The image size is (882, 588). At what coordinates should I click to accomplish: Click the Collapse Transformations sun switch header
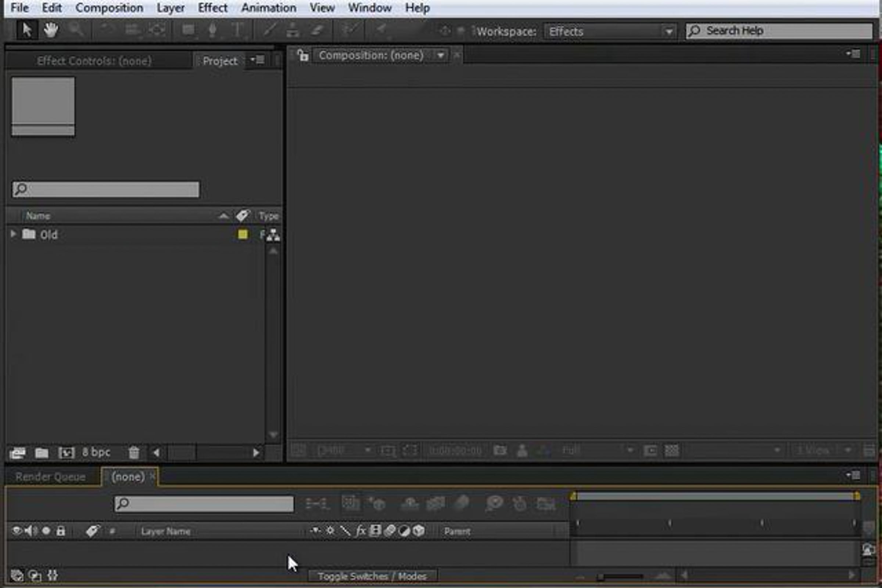tap(330, 531)
